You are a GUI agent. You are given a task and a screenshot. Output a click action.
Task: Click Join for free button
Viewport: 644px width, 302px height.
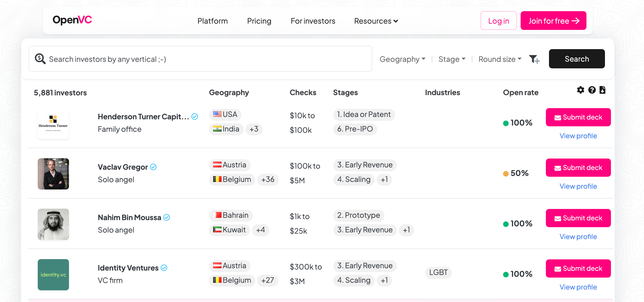coord(553,21)
